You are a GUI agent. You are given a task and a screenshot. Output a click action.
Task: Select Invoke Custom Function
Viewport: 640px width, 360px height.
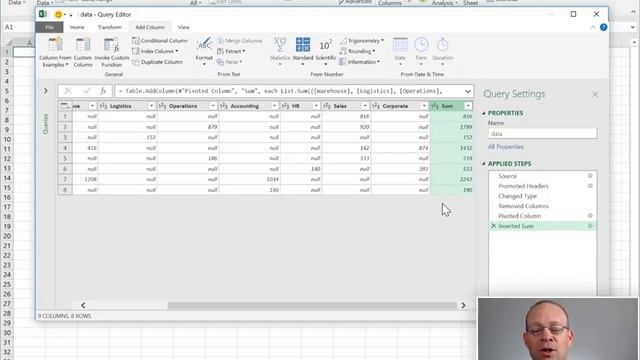111,52
